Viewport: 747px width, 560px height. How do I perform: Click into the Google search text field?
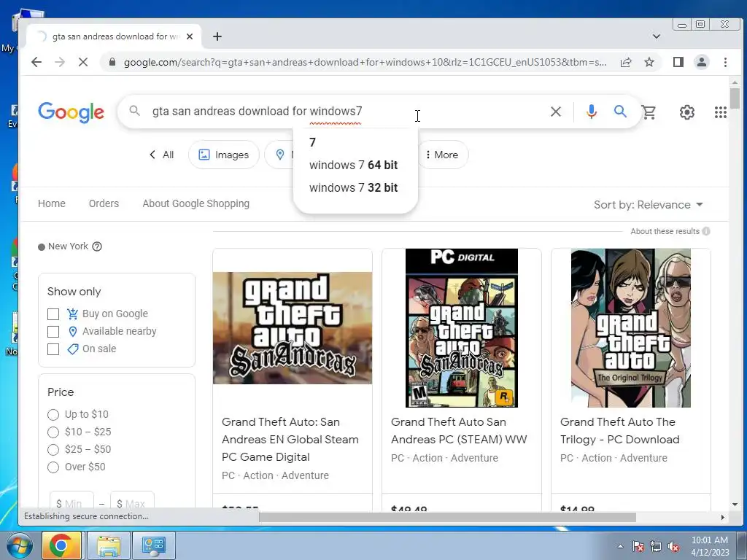pyautogui.click(x=348, y=112)
